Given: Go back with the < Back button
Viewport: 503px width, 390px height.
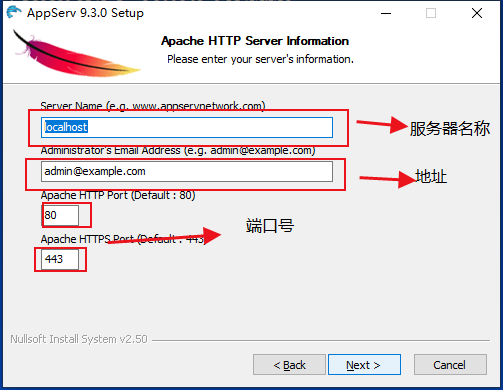Looking at the screenshot, I should click(289, 365).
